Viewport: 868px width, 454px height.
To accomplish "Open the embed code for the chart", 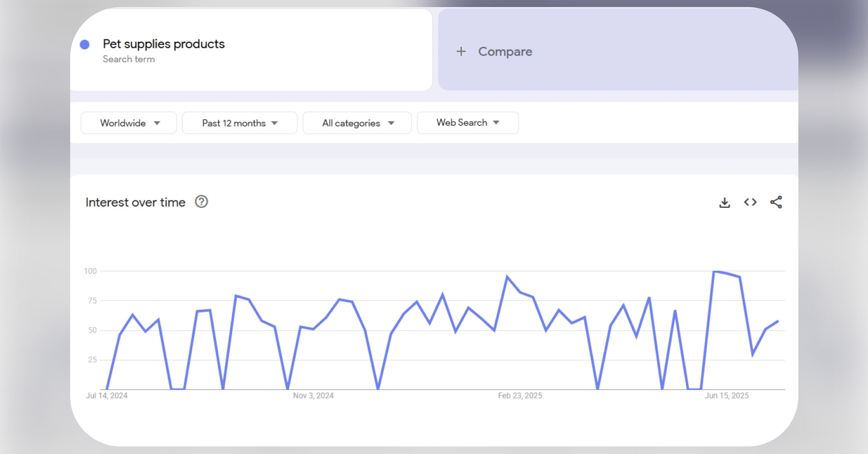I will coord(750,202).
